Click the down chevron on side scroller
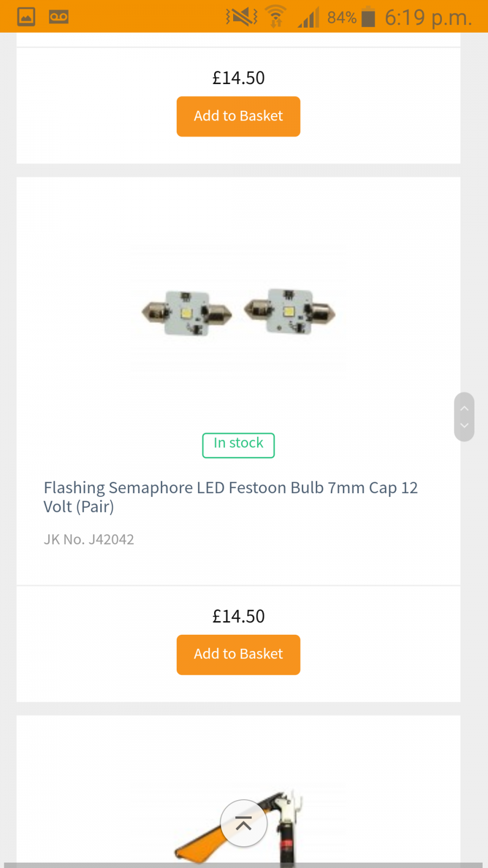Screen dimensions: 488x868 (x=464, y=426)
